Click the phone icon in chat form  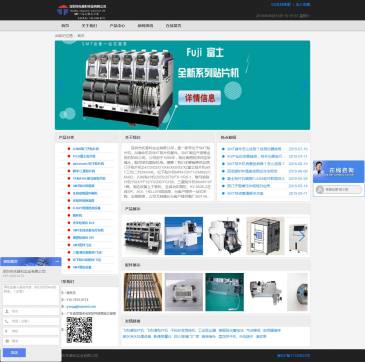pos(7,321)
